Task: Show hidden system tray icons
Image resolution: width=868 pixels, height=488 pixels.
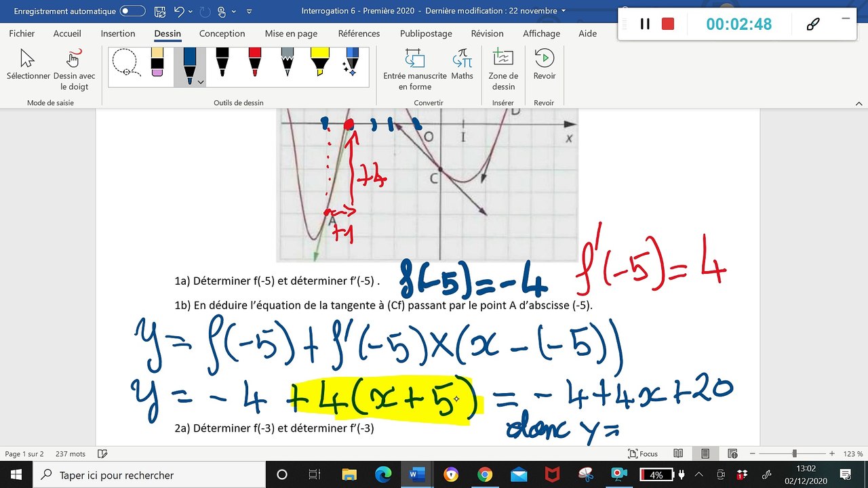Action: tap(700, 474)
